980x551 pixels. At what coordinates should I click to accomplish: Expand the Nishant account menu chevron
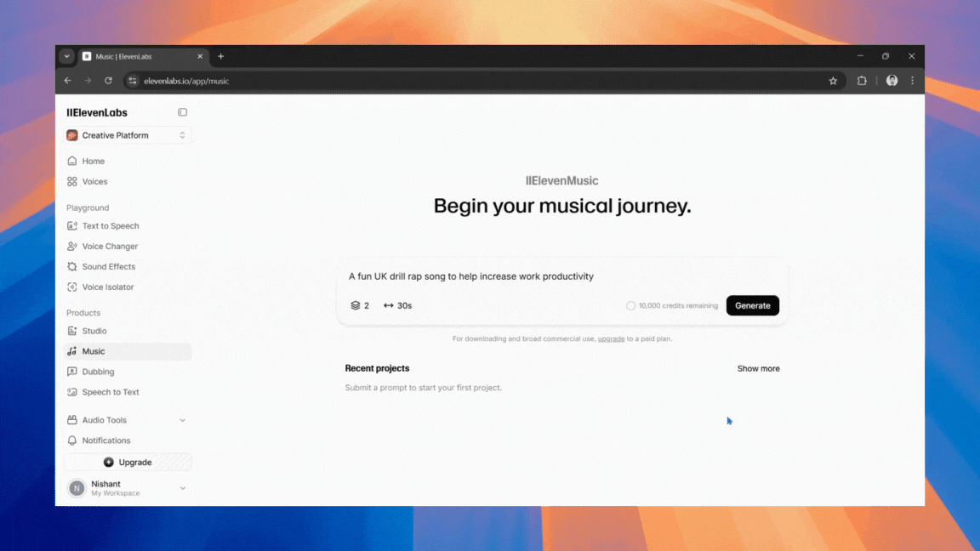[x=183, y=488]
